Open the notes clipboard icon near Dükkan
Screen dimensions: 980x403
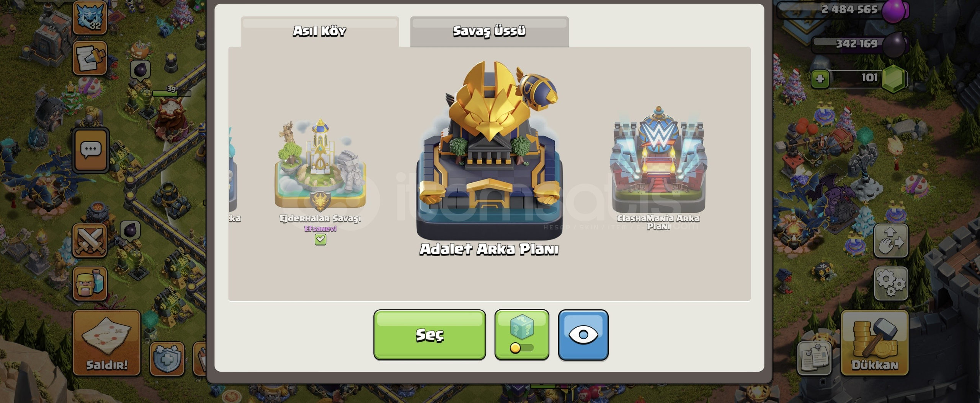(814, 358)
